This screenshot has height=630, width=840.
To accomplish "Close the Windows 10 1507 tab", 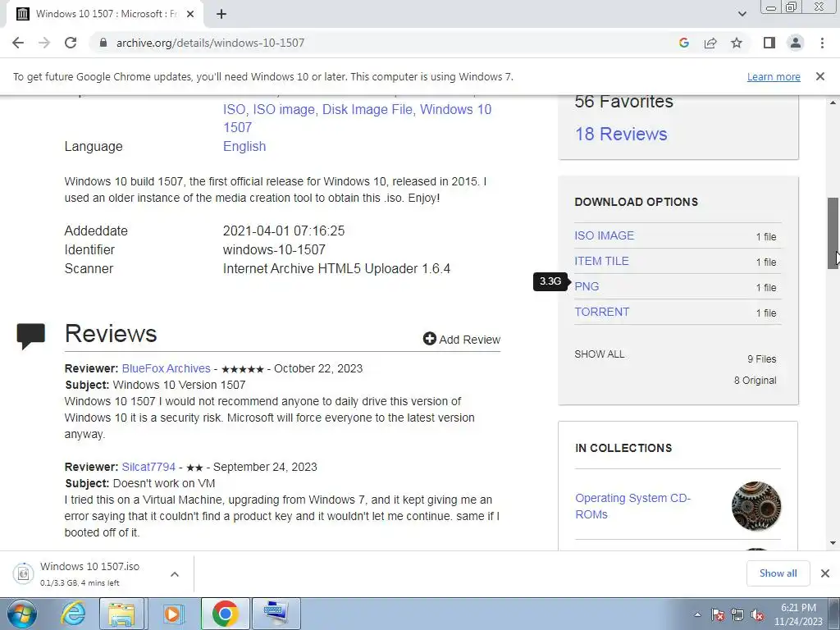I will pyautogui.click(x=189, y=14).
